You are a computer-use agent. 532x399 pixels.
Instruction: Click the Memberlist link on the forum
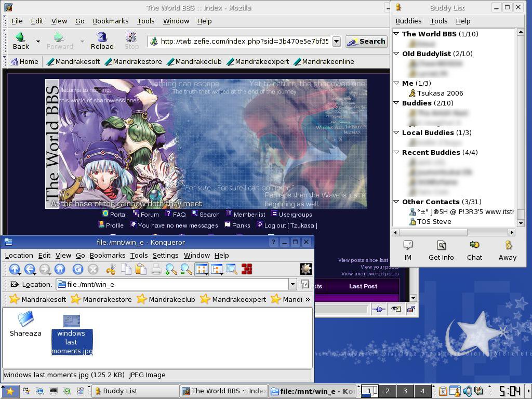click(249, 215)
